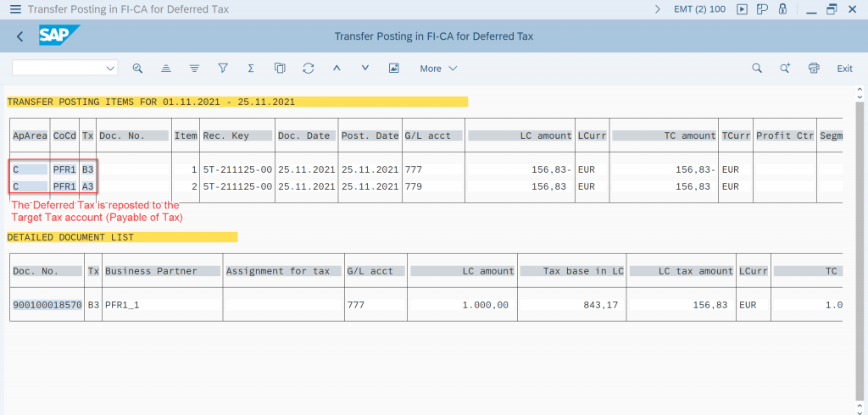This screenshot has height=415, width=868.
Task: Click the SAP logo
Action: [58, 36]
